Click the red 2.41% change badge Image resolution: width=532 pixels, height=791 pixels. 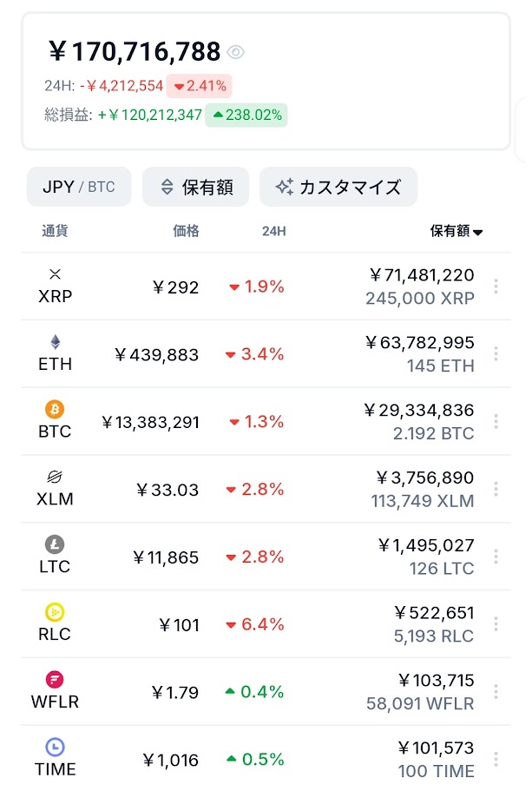[x=200, y=86]
